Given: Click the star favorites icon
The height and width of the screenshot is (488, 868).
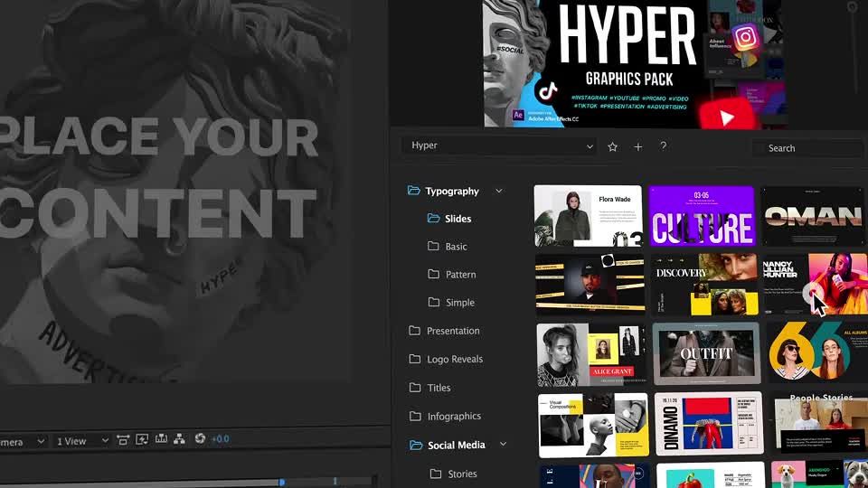Looking at the screenshot, I should pos(612,146).
